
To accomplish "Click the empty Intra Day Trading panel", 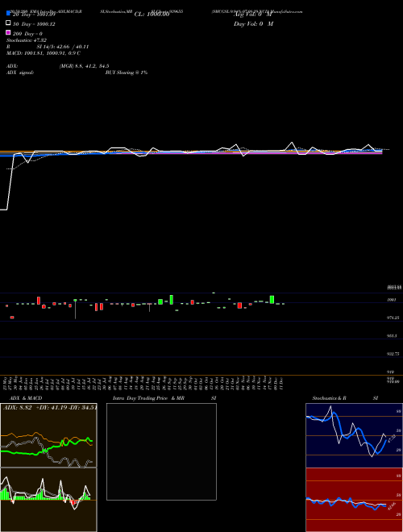I will coord(161,451).
